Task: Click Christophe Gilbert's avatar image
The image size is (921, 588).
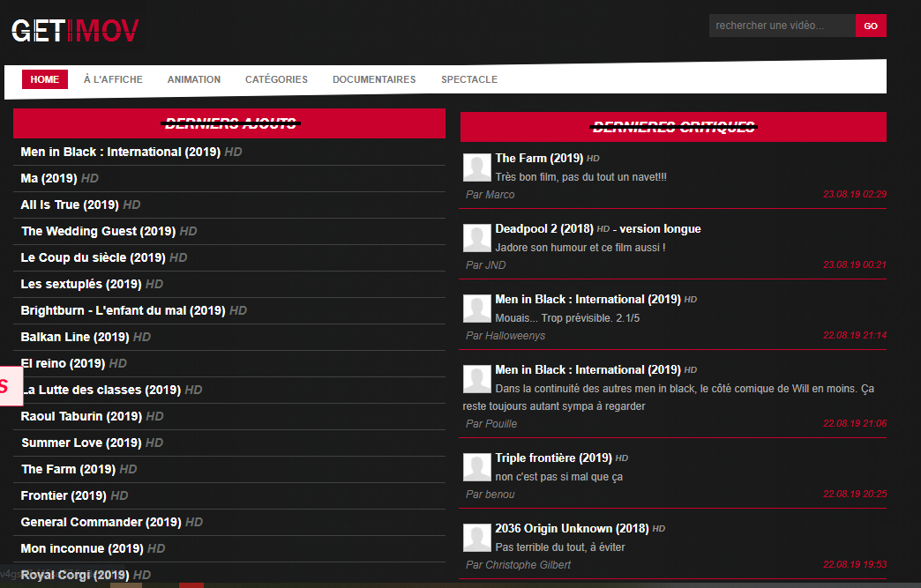Action: 477,538
